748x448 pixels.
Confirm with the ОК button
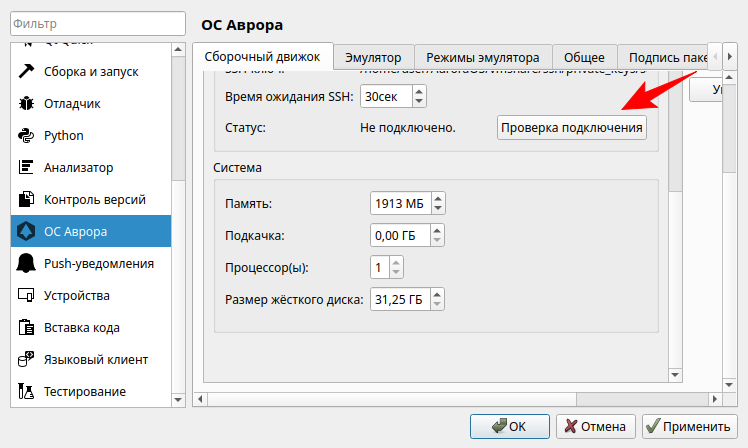(509, 426)
